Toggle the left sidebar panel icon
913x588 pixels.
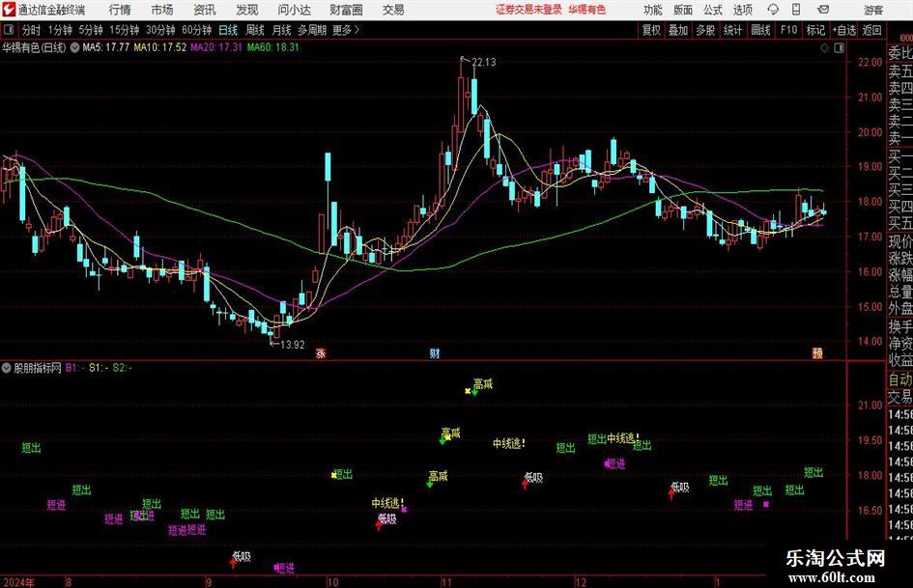click(x=9, y=30)
